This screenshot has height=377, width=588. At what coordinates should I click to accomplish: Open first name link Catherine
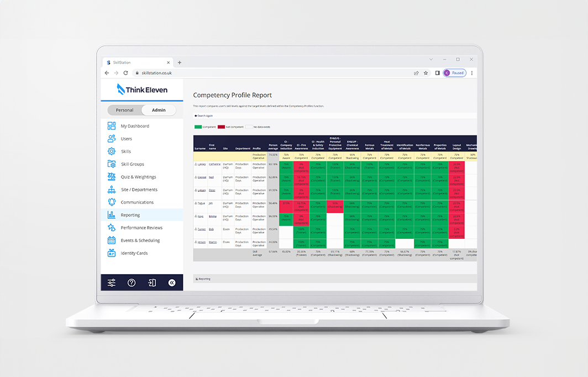tap(215, 164)
